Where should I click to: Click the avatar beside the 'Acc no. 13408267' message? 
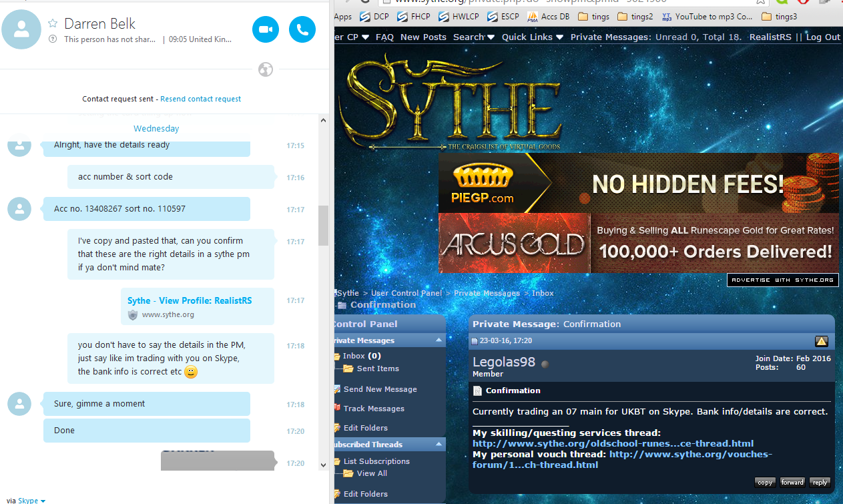[19, 209]
